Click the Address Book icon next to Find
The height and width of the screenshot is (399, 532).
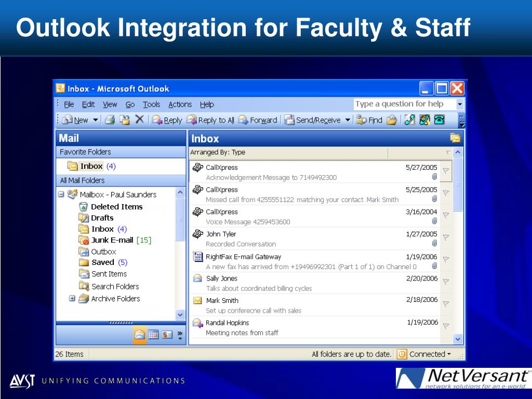point(392,120)
